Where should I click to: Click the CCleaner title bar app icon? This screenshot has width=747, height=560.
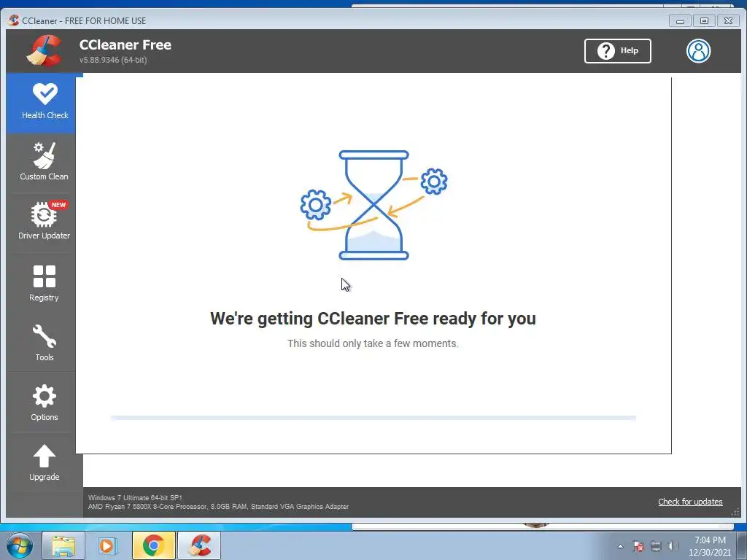(x=14, y=20)
